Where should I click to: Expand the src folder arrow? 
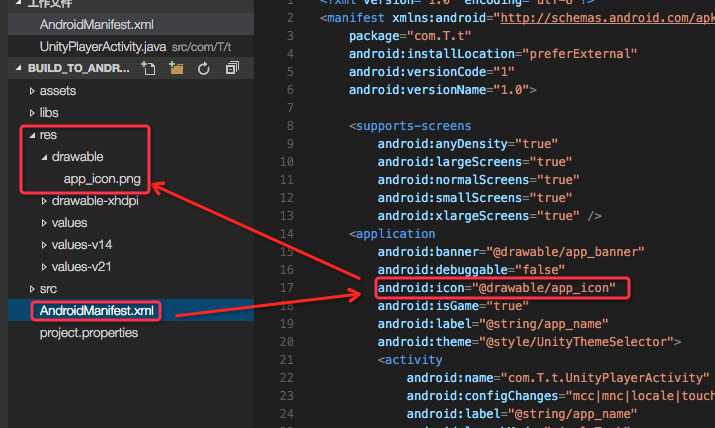click(32, 289)
